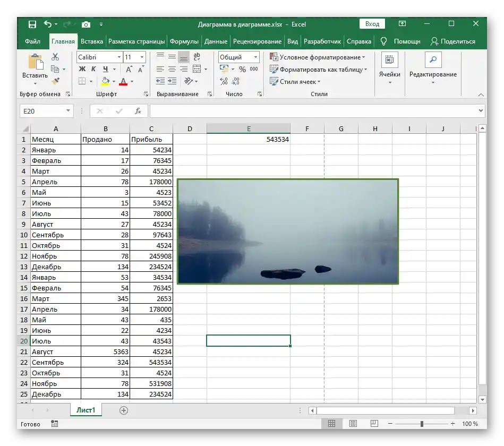Click the Вход sign-in button
Screen dimensions: 504x446
(372, 24)
